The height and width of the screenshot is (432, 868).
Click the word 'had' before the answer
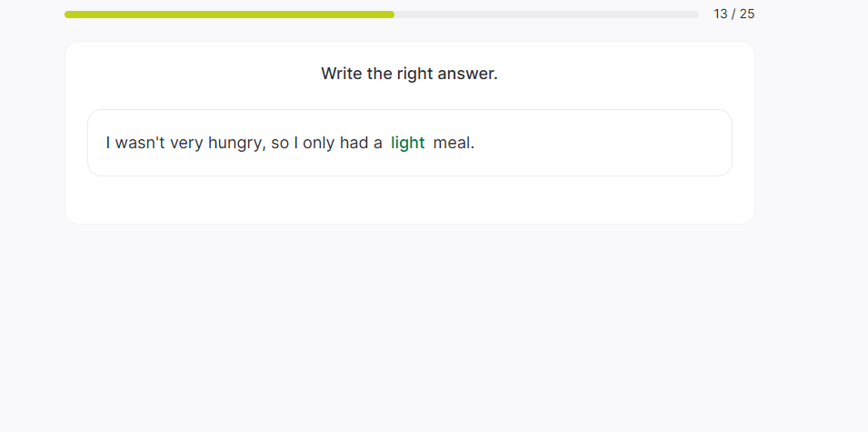(354, 143)
